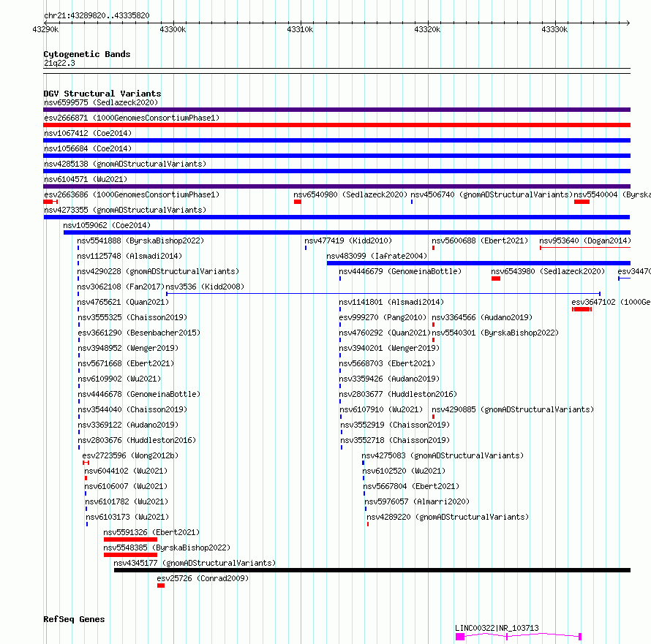This screenshot has height=644, width=651.
Task: Click nsv4285138 gnomADStructuralVariants label
Action: [125, 164]
